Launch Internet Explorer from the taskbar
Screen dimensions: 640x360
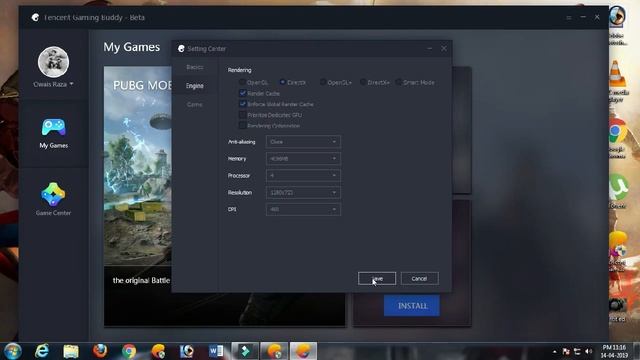tap(42, 351)
